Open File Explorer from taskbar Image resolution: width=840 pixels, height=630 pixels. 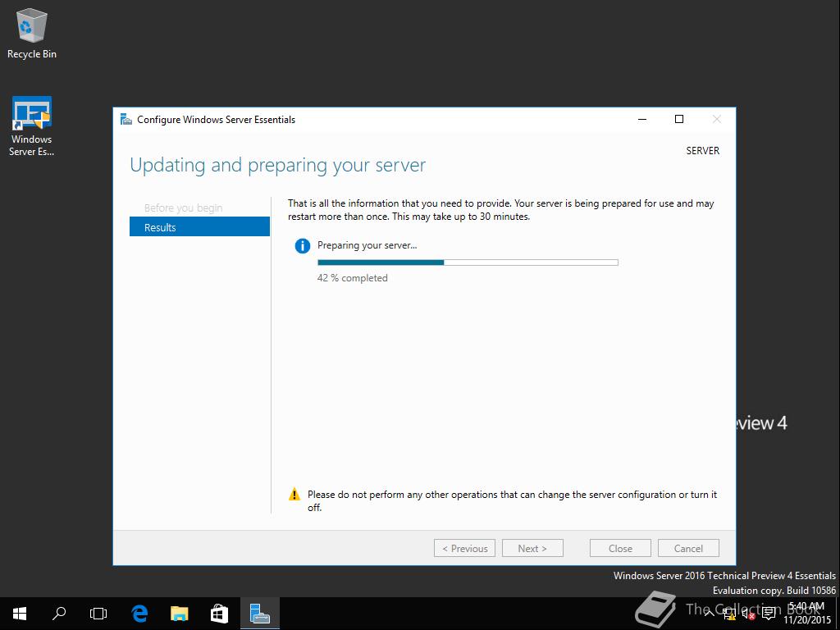click(180, 614)
